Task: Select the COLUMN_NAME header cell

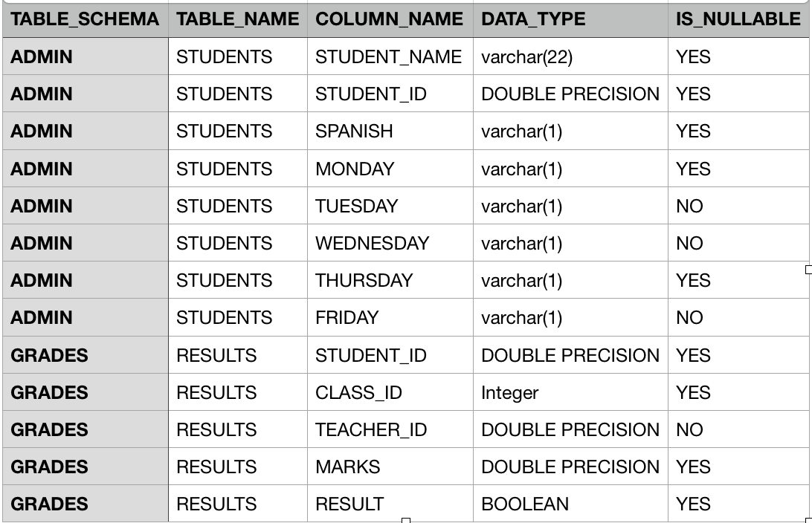Action: point(389,19)
